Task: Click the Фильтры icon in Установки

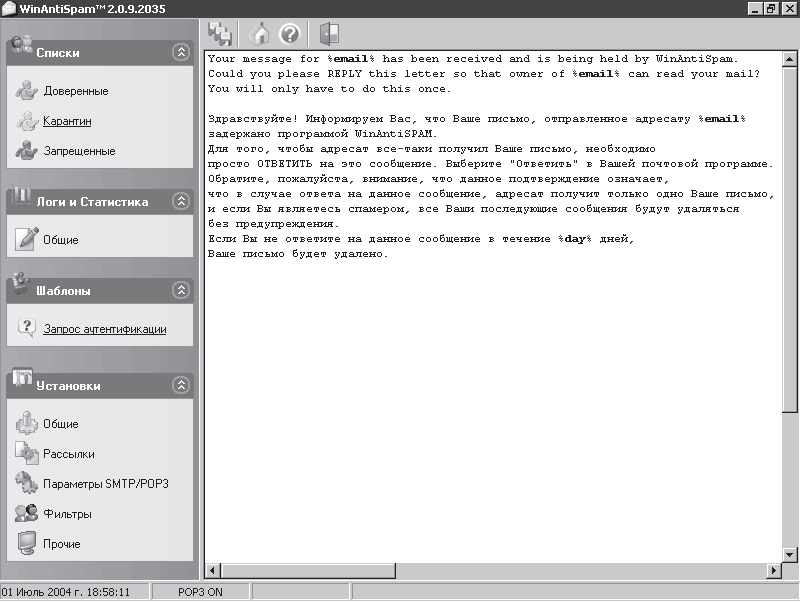Action: [x=26, y=513]
